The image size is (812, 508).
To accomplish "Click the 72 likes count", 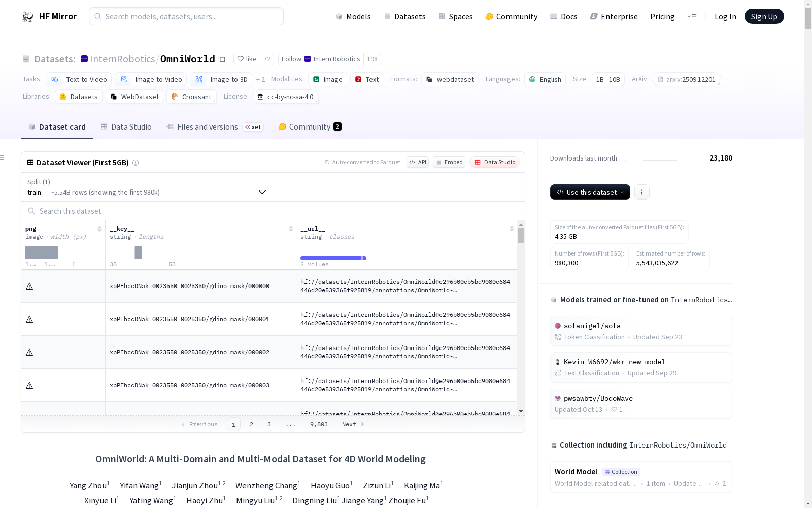I will (267, 59).
